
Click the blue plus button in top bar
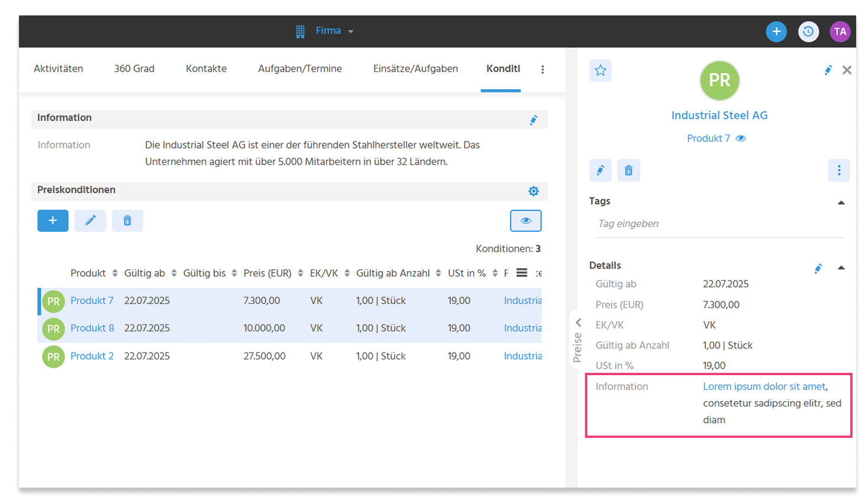pos(776,31)
